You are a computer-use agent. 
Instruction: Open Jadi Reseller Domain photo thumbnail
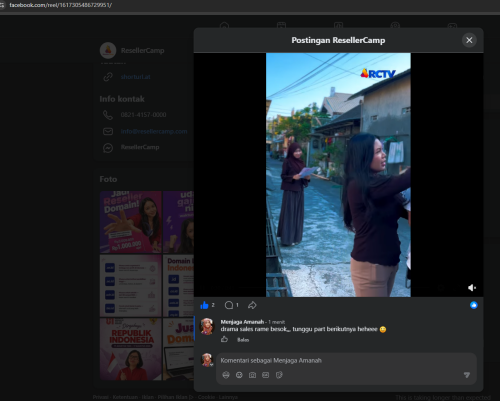(x=131, y=222)
